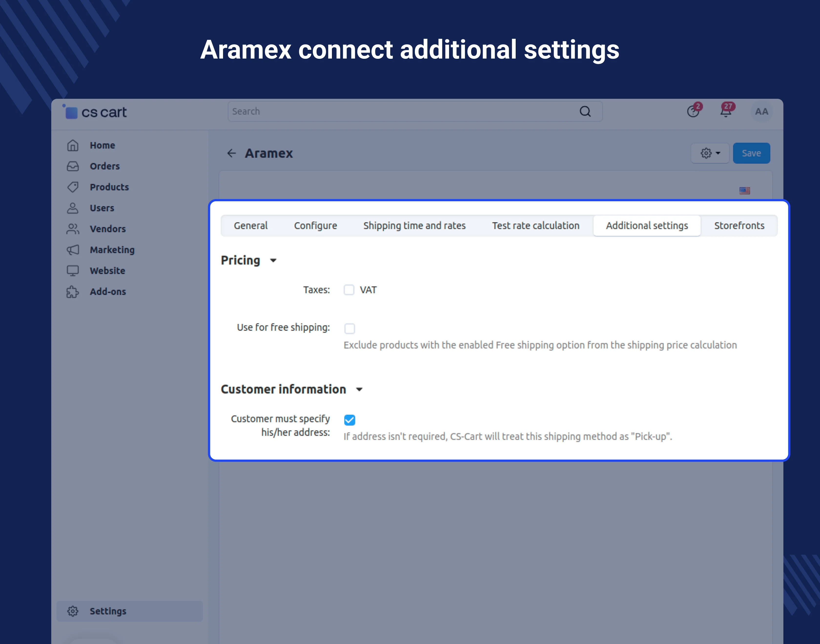820x644 pixels.
Task: Enable the VAT tax checkbox
Action: 349,290
